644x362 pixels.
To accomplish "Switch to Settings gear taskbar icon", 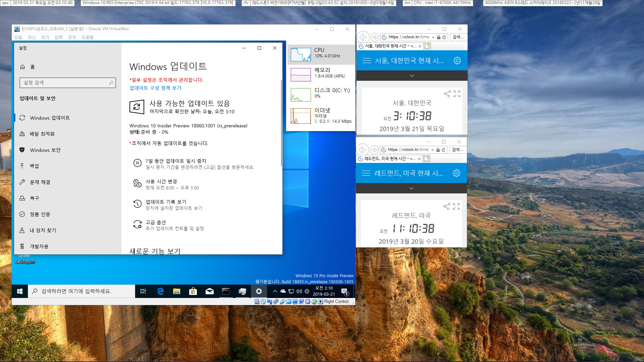I will pyautogui.click(x=259, y=291).
